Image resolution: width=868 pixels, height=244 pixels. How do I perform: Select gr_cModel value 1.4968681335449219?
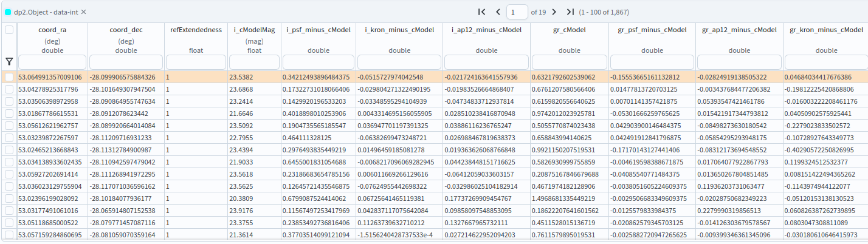(566, 198)
